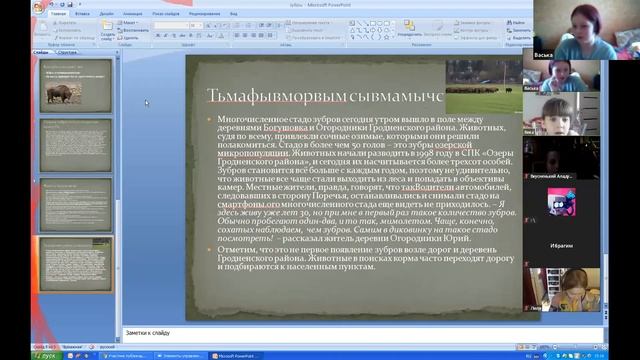Cut the selection with Вырезать
The height and width of the screenshot is (360, 640).
[64, 23]
